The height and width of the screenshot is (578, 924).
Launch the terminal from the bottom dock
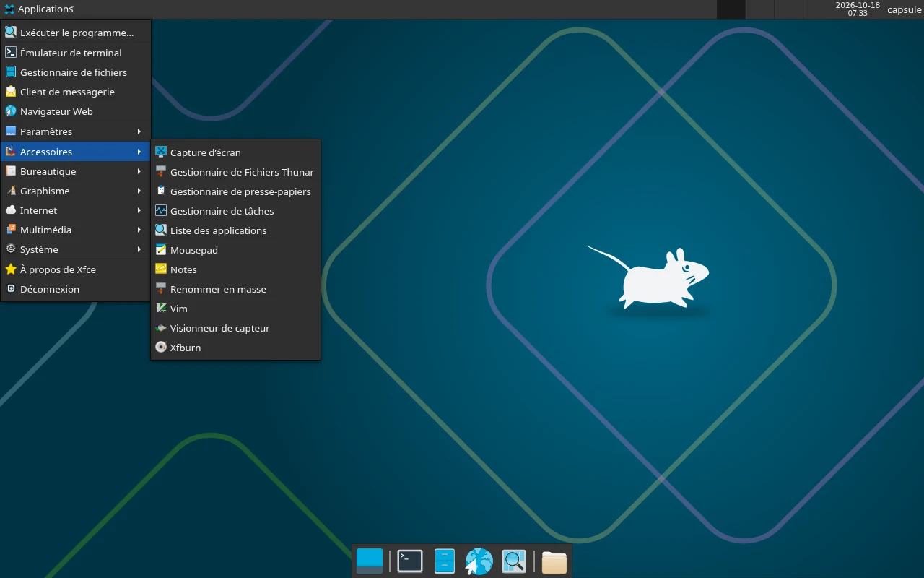410,561
